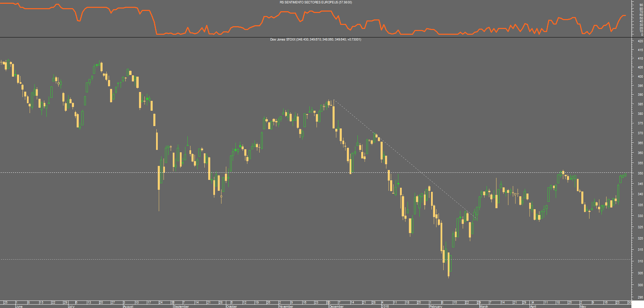Image resolution: width=644 pixels, height=308 pixels.
Task: Click the 385 price axis label
Action: tap(640, 104)
